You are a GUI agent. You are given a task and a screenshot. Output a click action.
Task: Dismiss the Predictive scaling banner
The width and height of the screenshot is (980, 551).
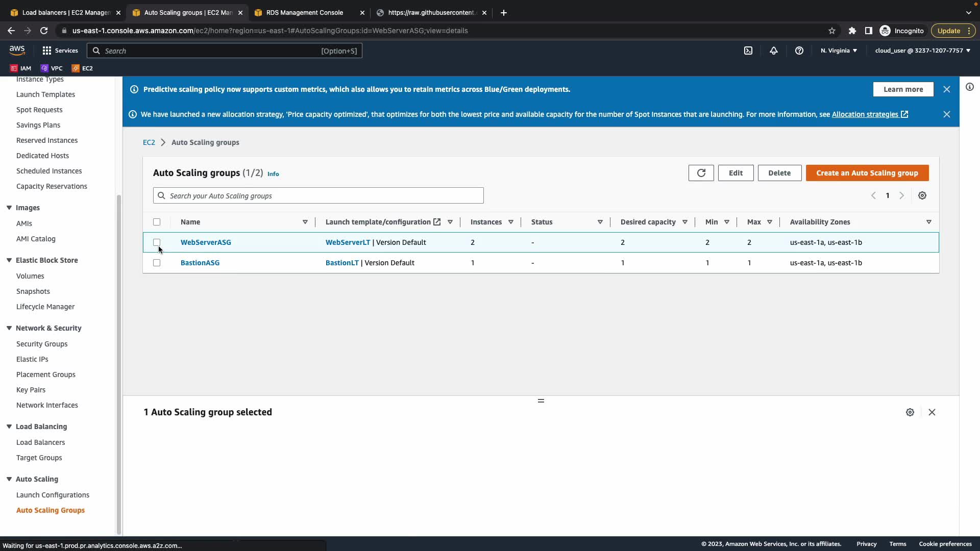coord(947,89)
